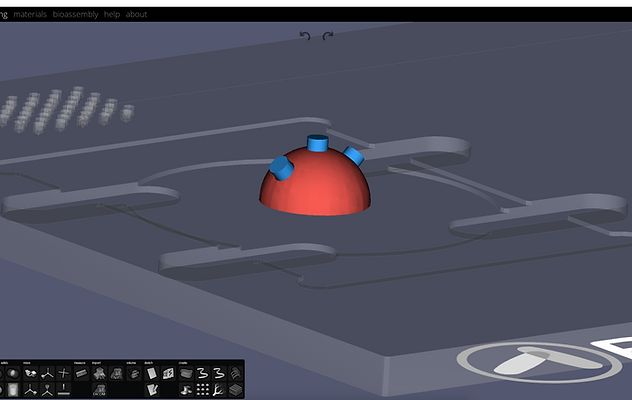Click the icon under the volume group

(x=132, y=373)
